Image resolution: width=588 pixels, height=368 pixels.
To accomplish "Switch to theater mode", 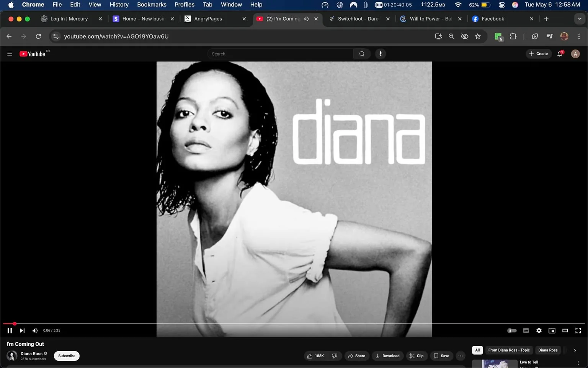I will click(x=565, y=330).
